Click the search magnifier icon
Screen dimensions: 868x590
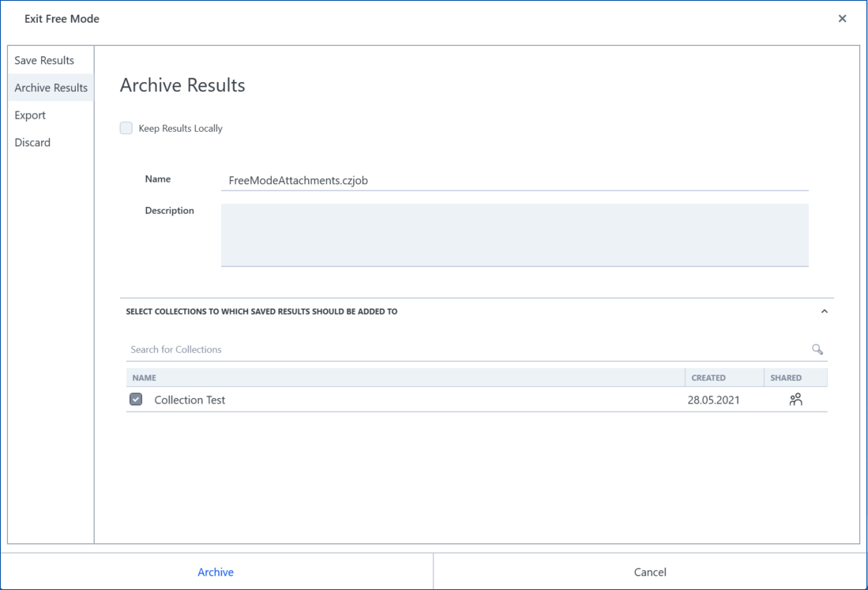[817, 349]
